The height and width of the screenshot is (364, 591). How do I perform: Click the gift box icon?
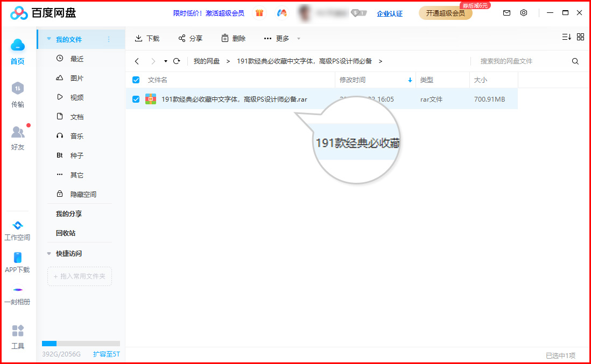[x=259, y=13]
